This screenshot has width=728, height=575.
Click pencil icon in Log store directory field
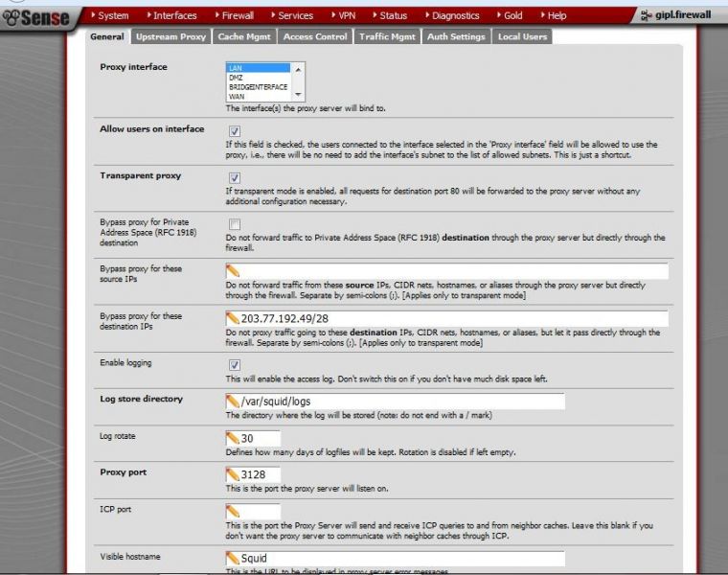click(233, 402)
